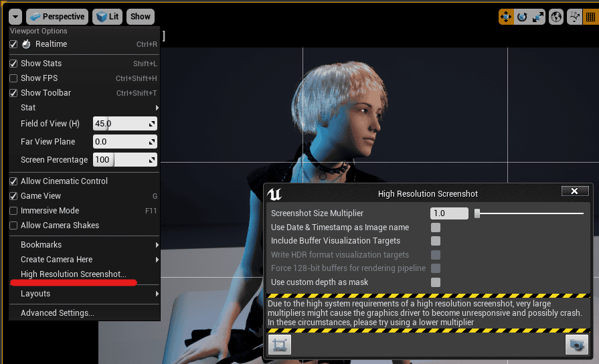Select the translate (move) gizmo tool
This screenshot has width=599, height=364.
coord(506,17)
